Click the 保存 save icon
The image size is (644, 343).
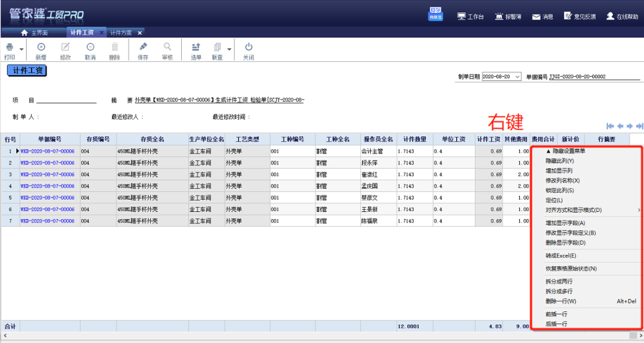(143, 47)
